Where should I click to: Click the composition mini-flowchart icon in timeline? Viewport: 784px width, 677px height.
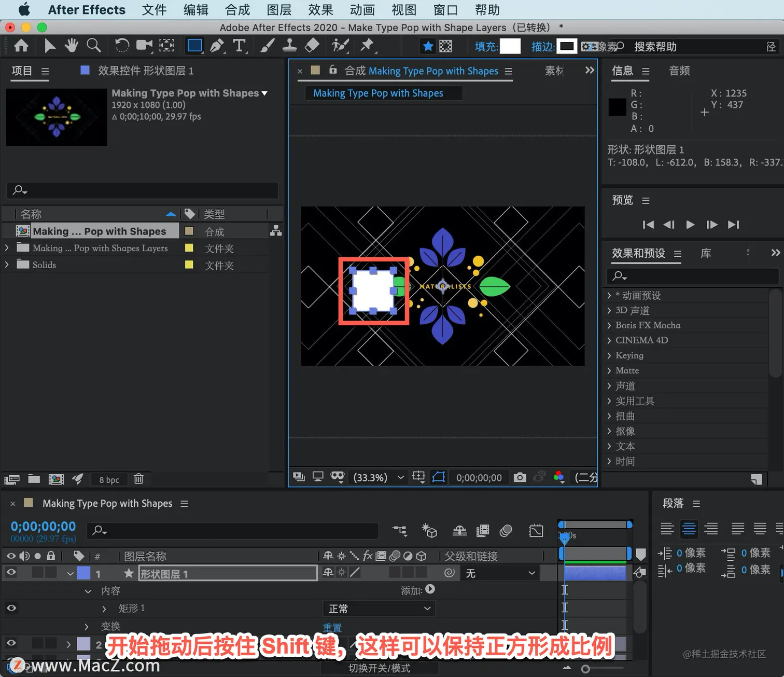(x=400, y=530)
